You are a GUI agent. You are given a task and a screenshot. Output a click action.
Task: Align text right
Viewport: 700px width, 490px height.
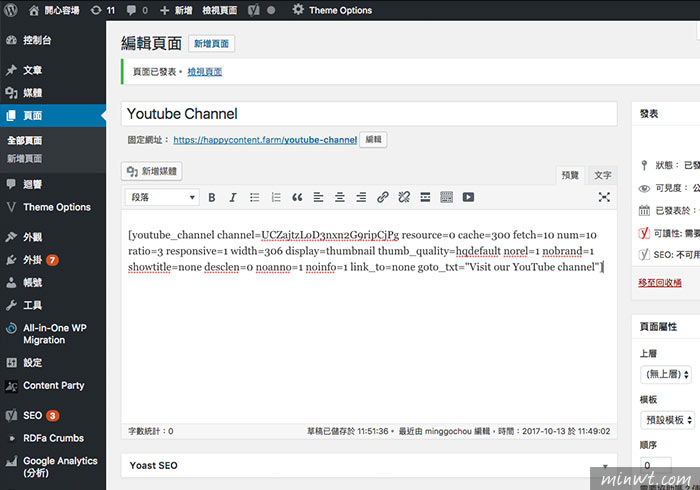(x=361, y=197)
